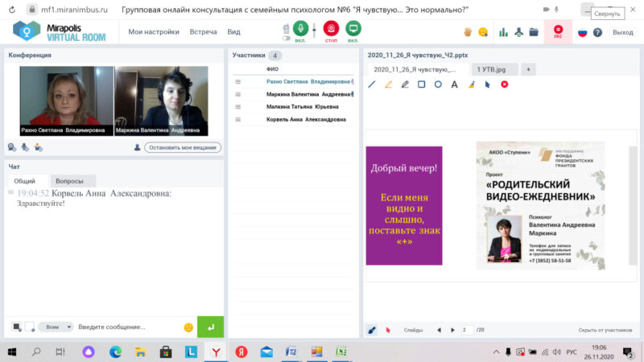Image resolution: width=644 pixels, height=362 pixels.
Task: Toggle the green microphone button
Action: point(300,28)
